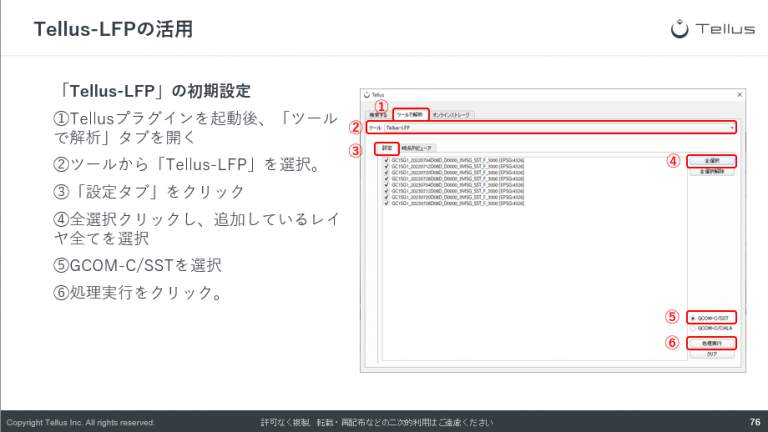Click the Tellus icon in dialog title bar
The width and height of the screenshot is (768, 432).
pyautogui.click(x=367, y=95)
